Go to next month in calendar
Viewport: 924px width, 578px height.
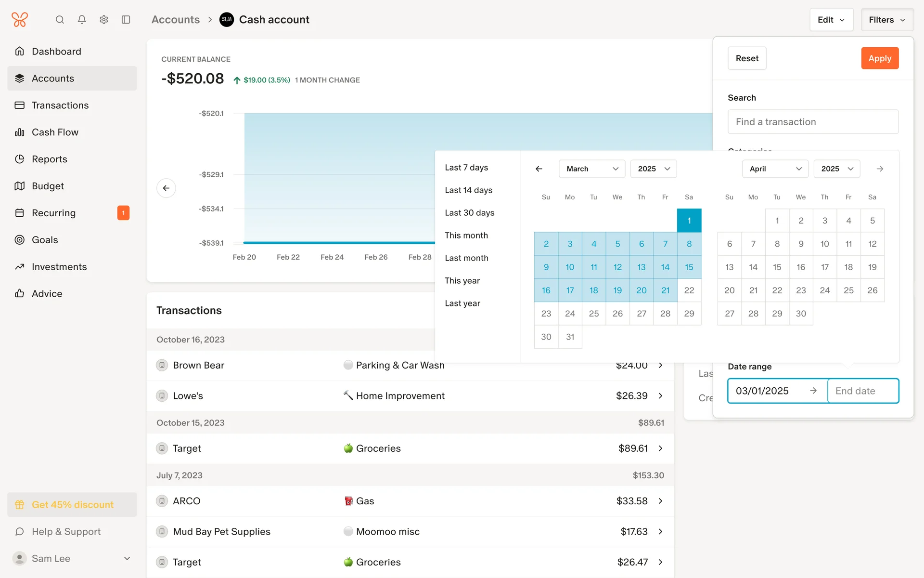pos(880,169)
